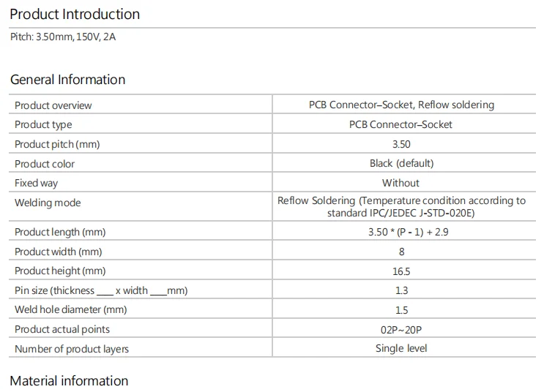Select the 02P~20P actual points value
This screenshot has width=544, height=392.
point(400,329)
